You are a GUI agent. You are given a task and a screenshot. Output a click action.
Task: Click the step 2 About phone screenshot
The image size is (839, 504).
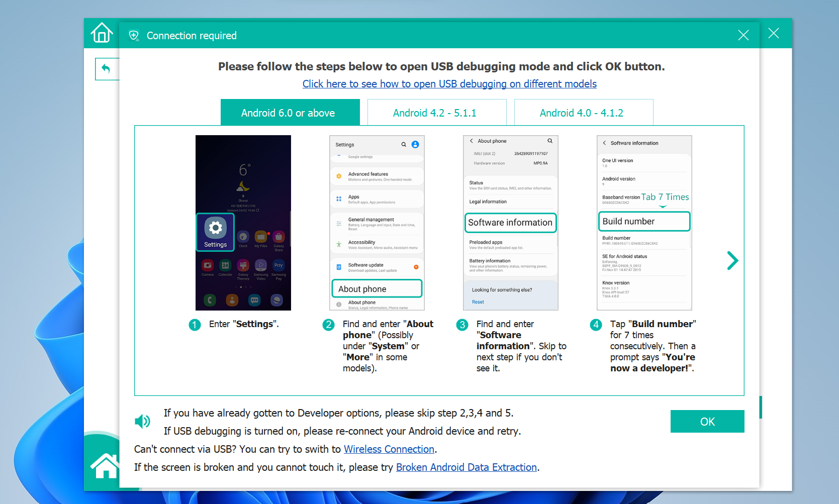(x=377, y=223)
